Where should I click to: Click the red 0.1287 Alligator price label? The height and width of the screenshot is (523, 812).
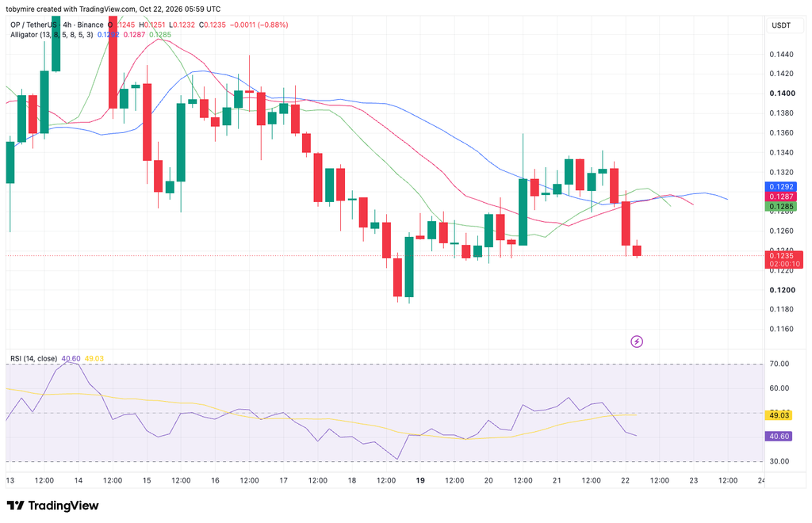tap(780, 197)
